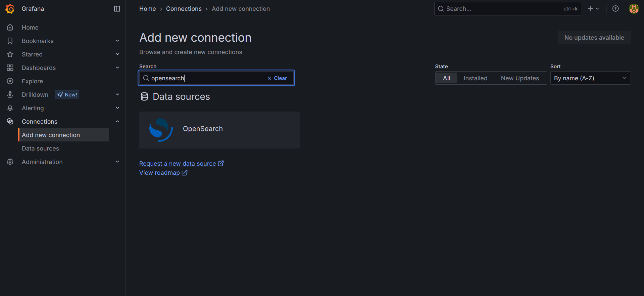Click the external link icon after Request data source
The height and width of the screenshot is (296, 644).
(221, 164)
